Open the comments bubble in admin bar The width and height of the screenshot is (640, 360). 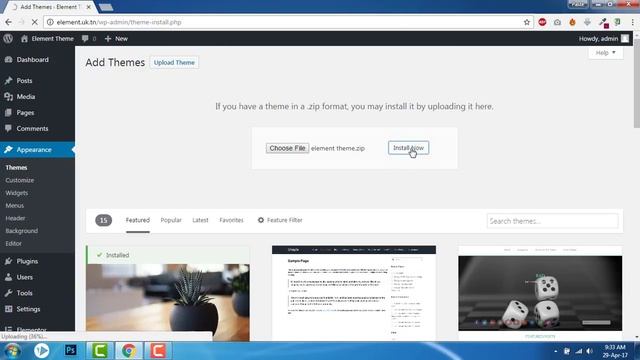point(85,38)
